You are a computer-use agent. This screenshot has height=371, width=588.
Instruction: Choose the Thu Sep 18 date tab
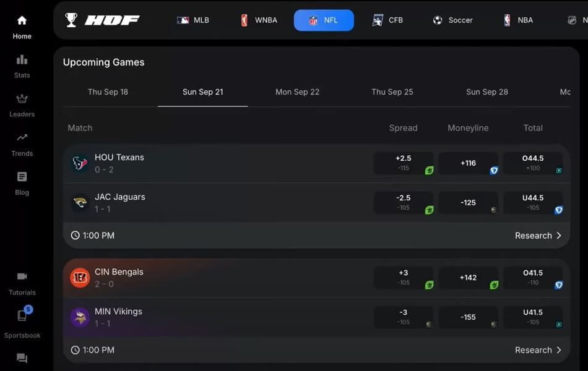(108, 92)
